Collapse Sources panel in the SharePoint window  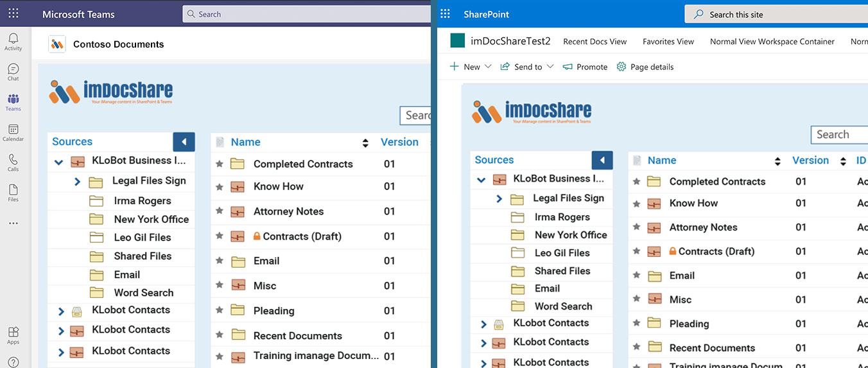(602, 160)
